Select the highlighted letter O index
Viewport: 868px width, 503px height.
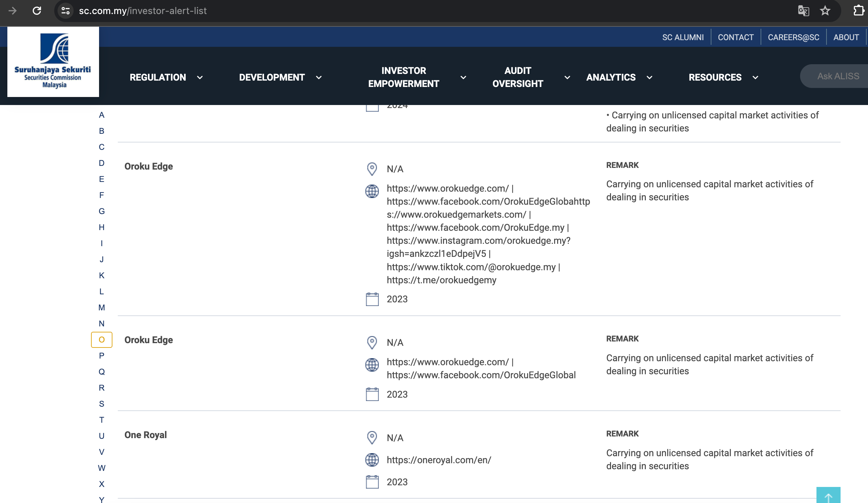coord(102,339)
